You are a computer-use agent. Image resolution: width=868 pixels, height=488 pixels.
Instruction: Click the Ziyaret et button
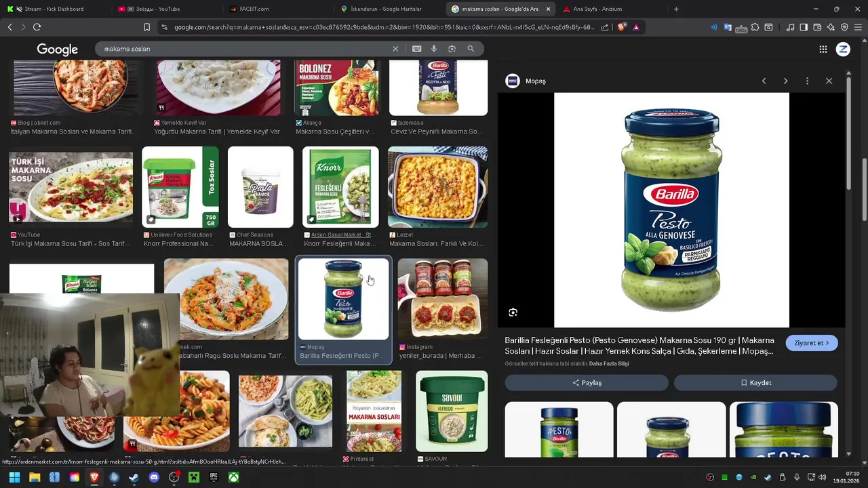click(x=812, y=343)
